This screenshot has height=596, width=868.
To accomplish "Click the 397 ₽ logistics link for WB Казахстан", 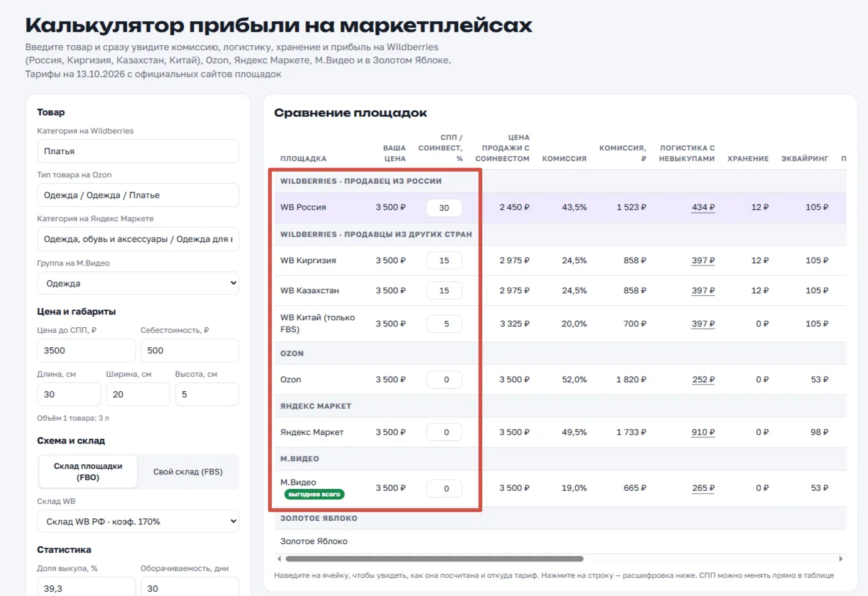I will click(703, 290).
